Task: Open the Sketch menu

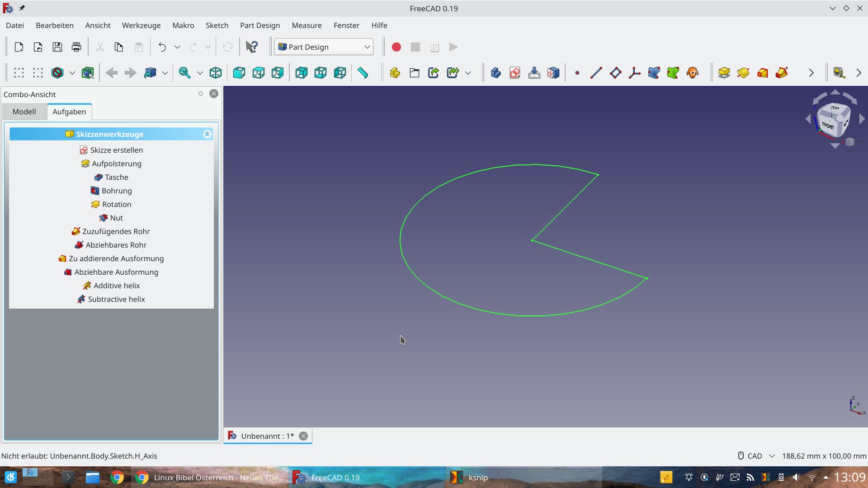Action: [x=217, y=25]
